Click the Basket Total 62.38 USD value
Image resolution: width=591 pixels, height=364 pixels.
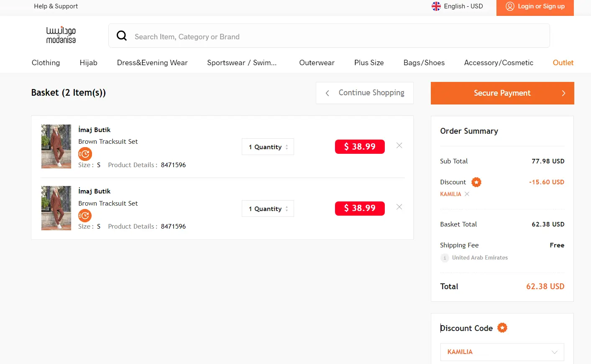coord(548,224)
